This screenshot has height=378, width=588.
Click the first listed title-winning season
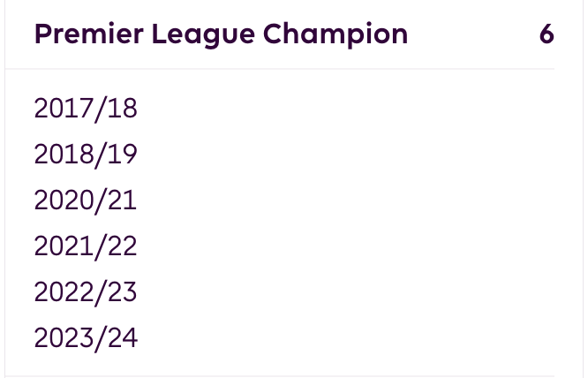pos(86,110)
